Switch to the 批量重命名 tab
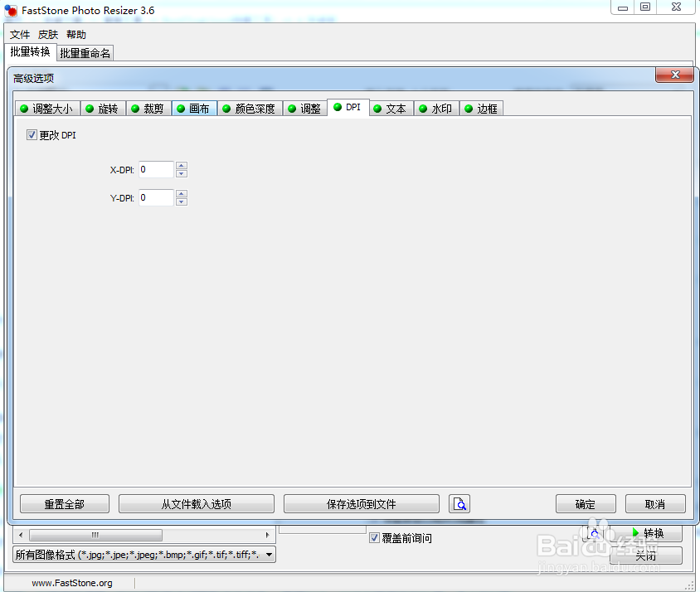Image resolution: width=700 pixels, height=592 pixels. click(85, 53)
